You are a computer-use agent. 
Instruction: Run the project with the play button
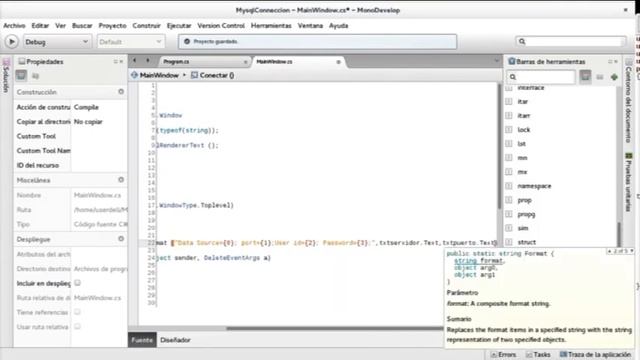(11, 42)
